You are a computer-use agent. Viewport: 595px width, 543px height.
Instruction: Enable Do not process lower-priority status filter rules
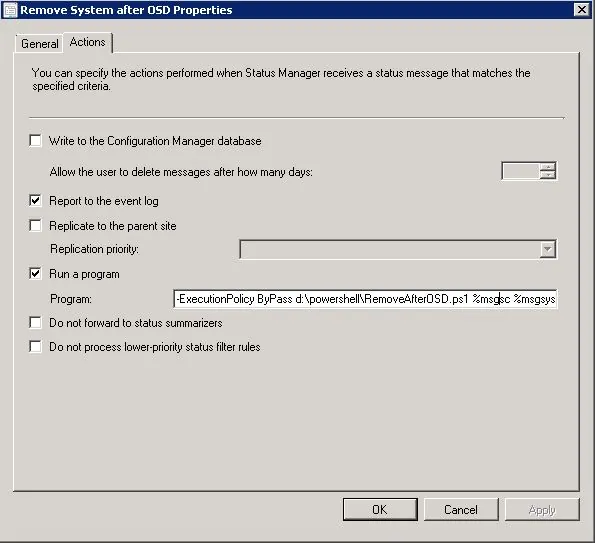35,347
